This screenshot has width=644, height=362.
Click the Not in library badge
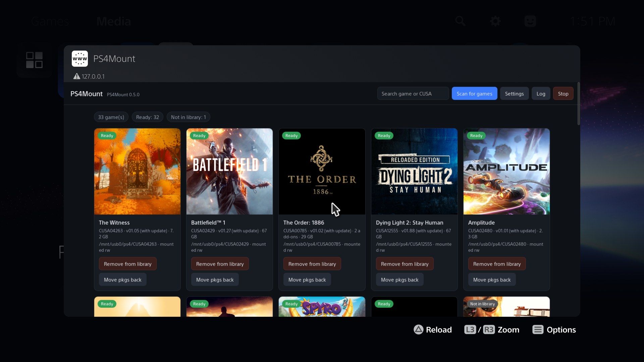[x=482, y=304]
